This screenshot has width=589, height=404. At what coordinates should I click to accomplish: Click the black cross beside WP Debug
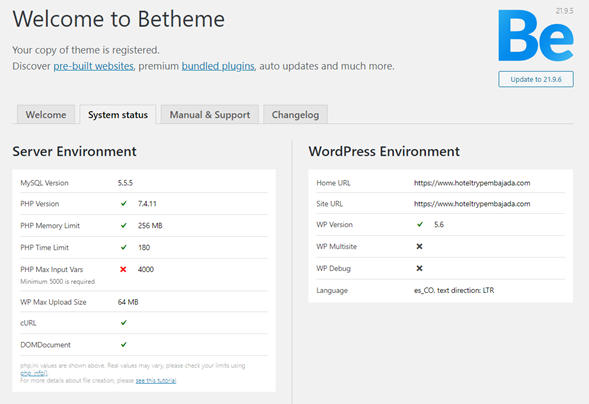tap(420, 268)
